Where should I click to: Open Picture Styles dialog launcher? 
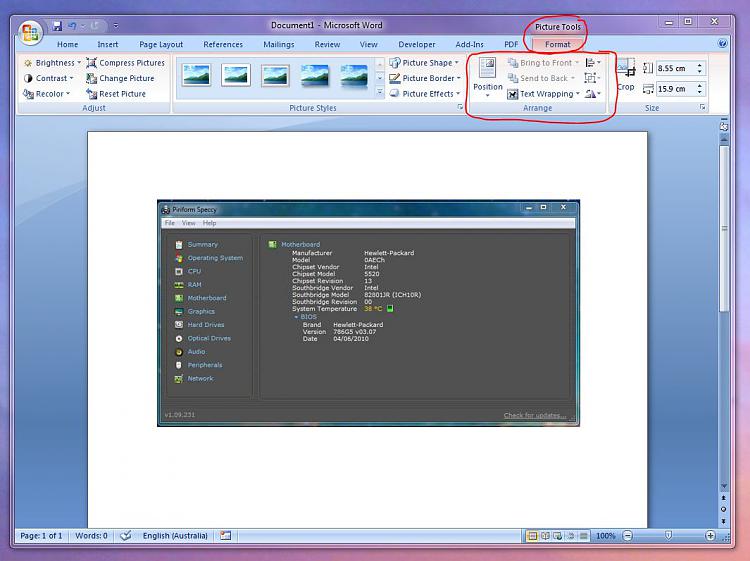460,107
